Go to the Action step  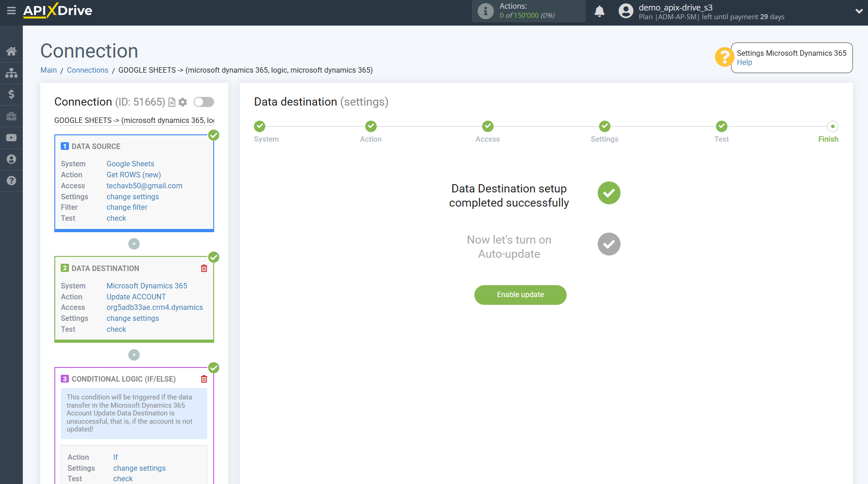pyautogui.click(x=371, y=126)
